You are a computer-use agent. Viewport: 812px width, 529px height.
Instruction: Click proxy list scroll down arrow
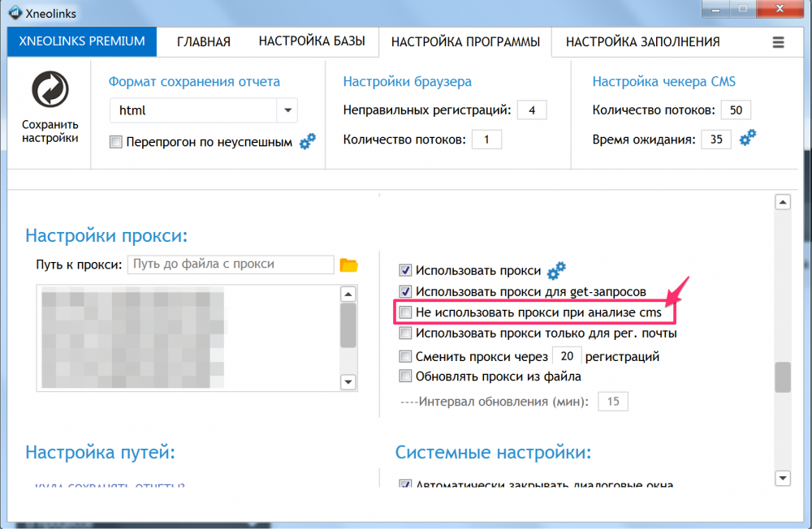[x=348, y=382]
